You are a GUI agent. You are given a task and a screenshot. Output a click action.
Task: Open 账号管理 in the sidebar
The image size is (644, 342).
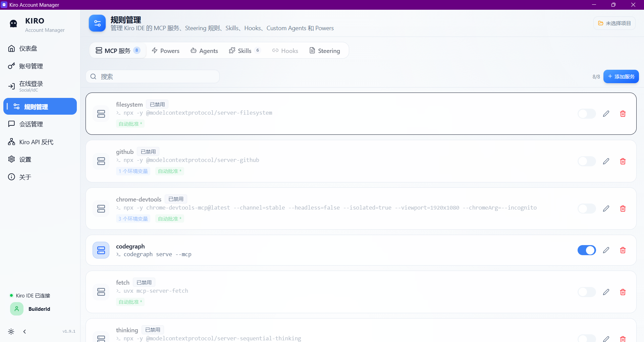tap(40, 66)
